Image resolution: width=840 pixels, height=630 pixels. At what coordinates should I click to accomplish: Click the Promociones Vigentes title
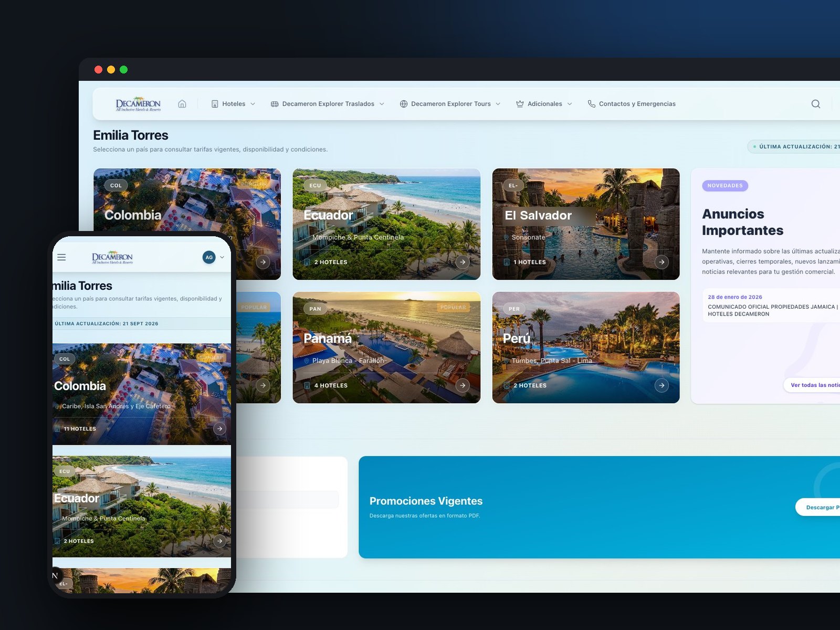pyautogui.click(x=426, y=501)
